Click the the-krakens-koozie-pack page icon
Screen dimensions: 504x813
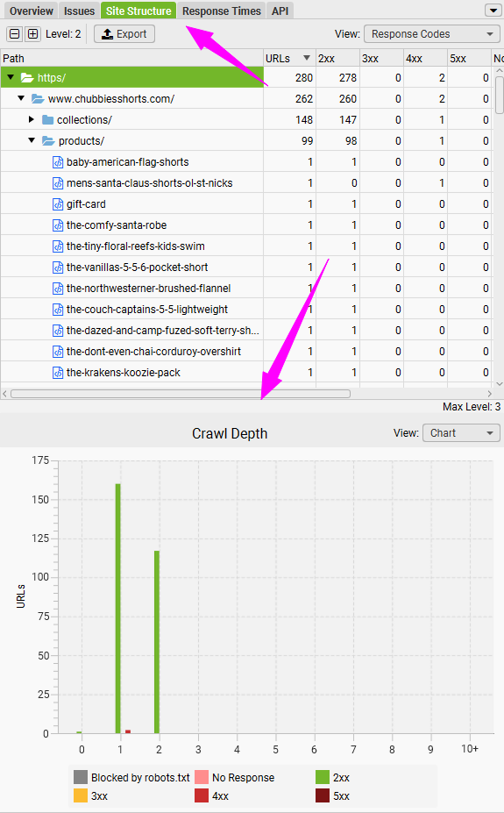pyautogui.click(x=58, y=373)
